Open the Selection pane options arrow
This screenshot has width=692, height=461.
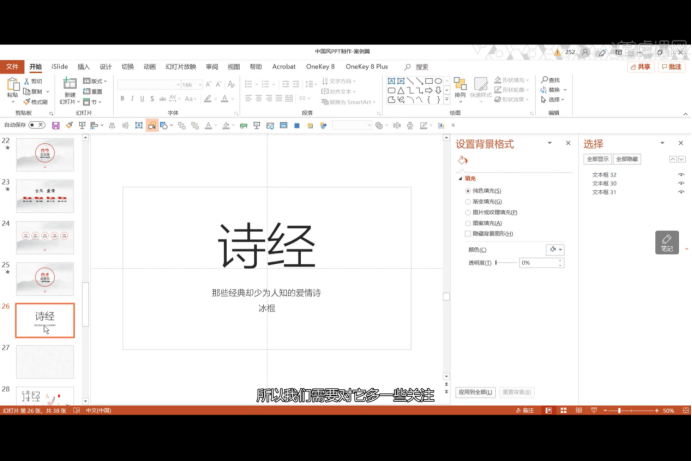click(x=662, y=143)
